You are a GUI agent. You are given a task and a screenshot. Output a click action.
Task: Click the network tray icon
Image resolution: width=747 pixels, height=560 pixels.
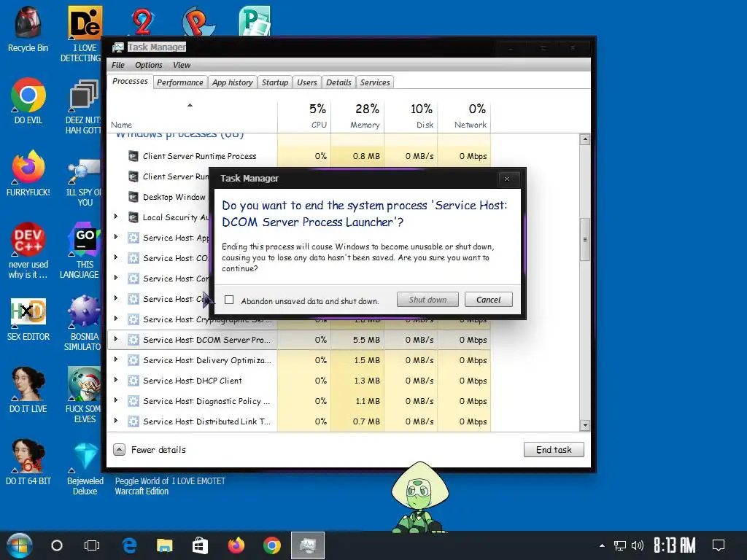620,545
